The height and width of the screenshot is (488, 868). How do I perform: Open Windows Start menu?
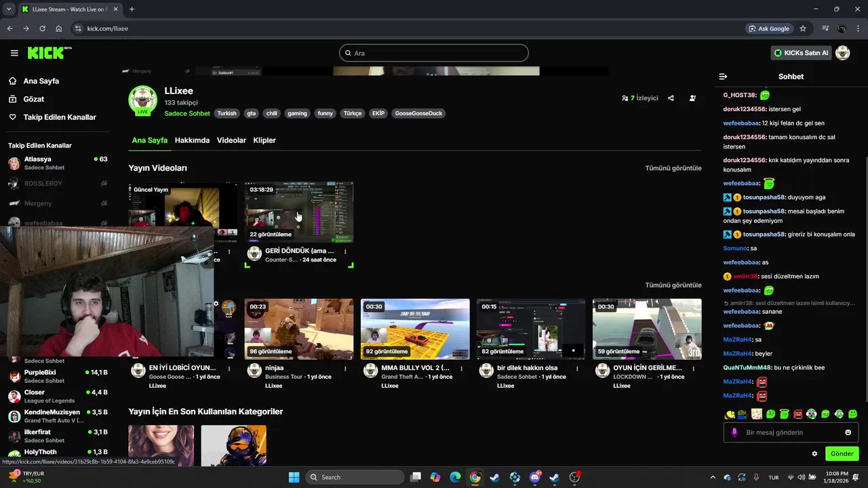click(294, 477)
